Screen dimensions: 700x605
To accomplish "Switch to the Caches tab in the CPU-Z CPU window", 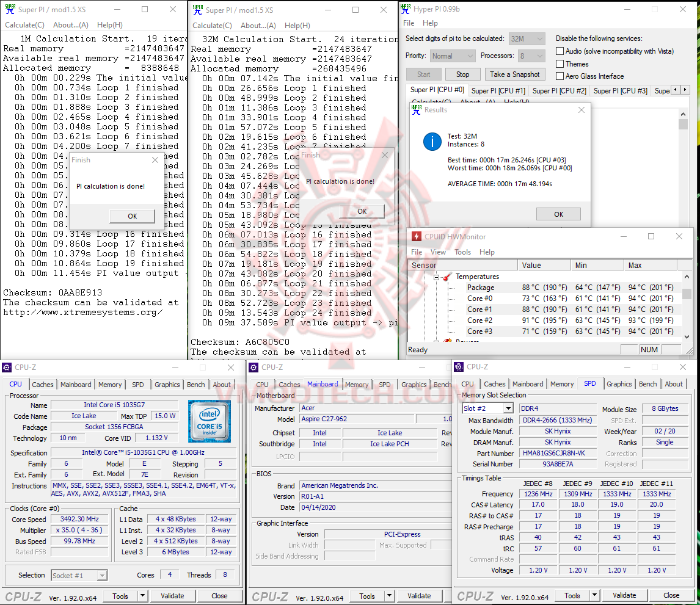I will pyautogui.click(x=42, y=385).
